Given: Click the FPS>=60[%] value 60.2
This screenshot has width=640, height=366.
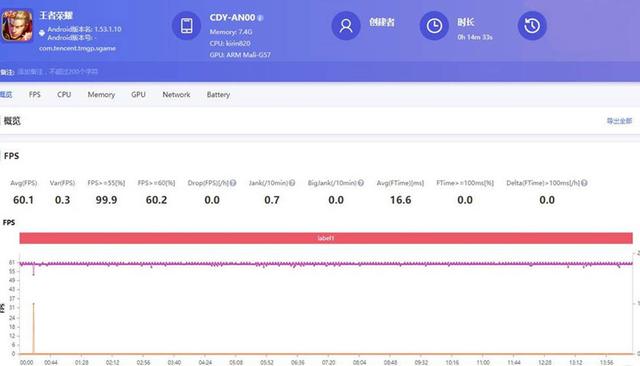Looking at the screenshot, I should (156, 200).
